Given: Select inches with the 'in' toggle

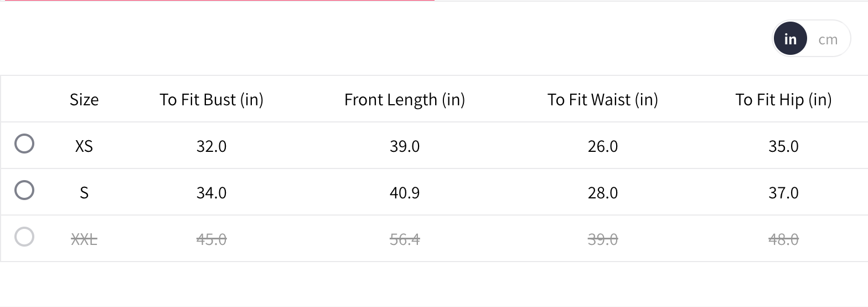Looking at the screenshot, I should click(x=790, y=39).
